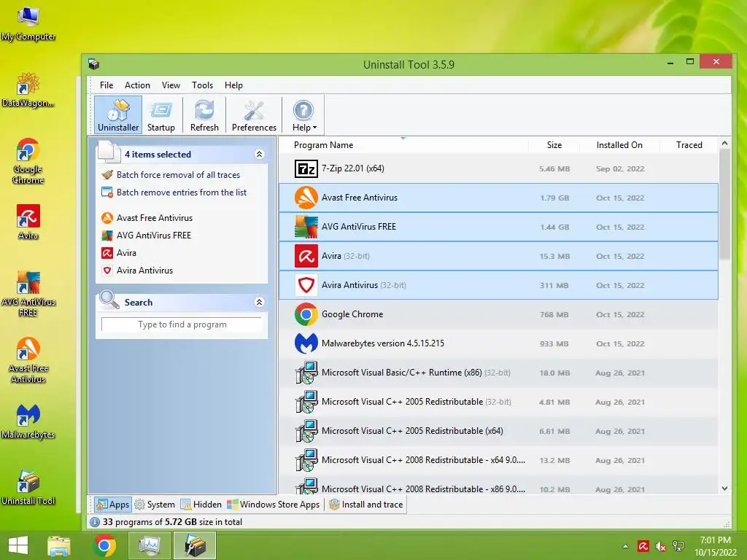The height and width of the screenshot is (560, 747).
Task: Click the Avira Antivirus shield icon in the list
Action: point(306,285)
